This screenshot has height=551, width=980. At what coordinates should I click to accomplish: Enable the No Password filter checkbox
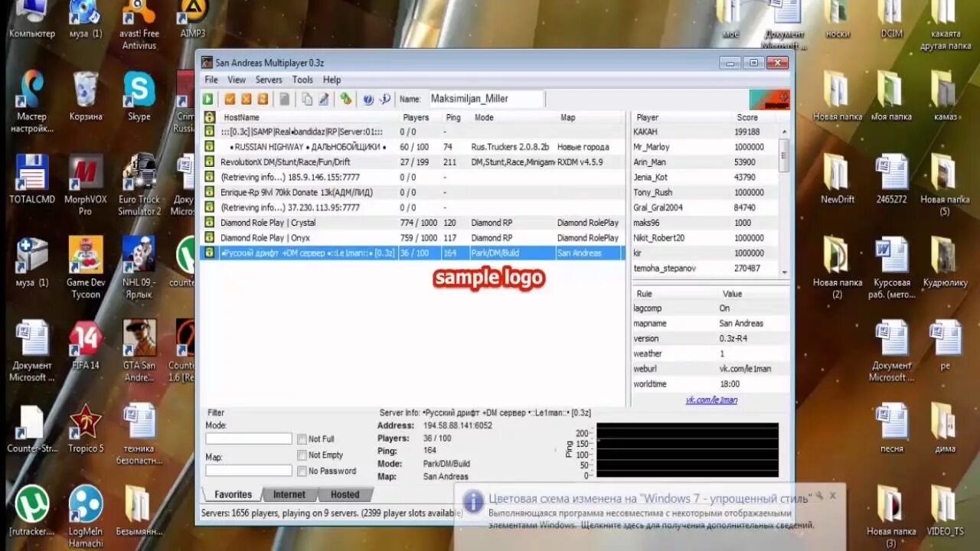pos(302,471)
